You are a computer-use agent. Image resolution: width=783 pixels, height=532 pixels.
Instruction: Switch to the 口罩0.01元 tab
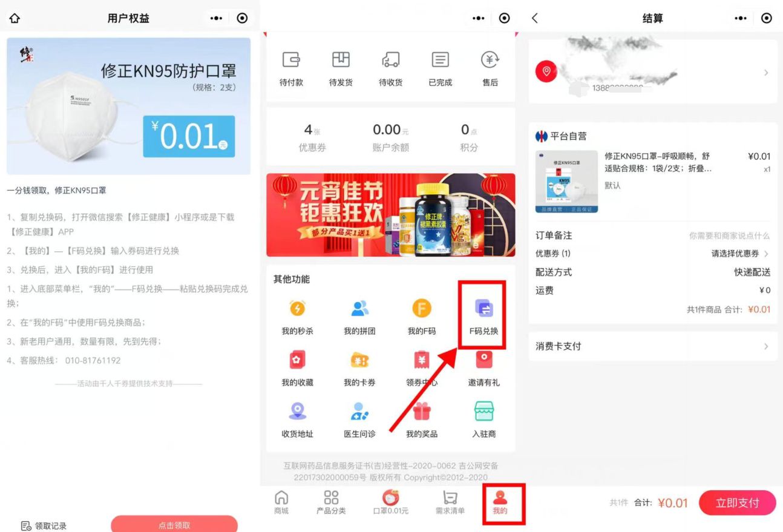[391, 502]
